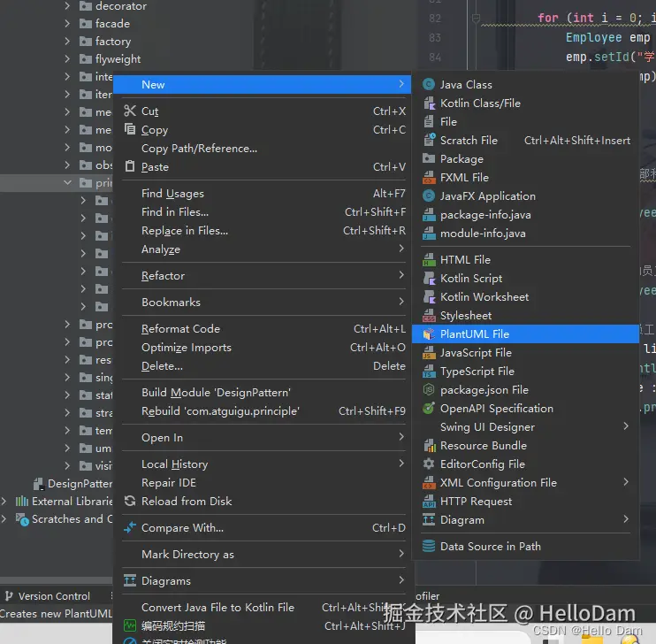Choose Convert Java File to Kotlin File

pos(264,608)
